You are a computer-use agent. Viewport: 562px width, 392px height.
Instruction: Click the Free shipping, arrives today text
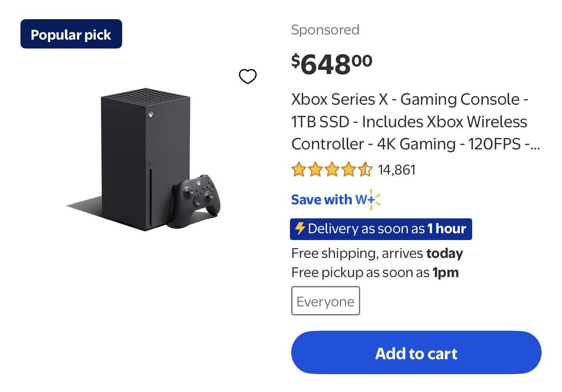coord(377,254)
